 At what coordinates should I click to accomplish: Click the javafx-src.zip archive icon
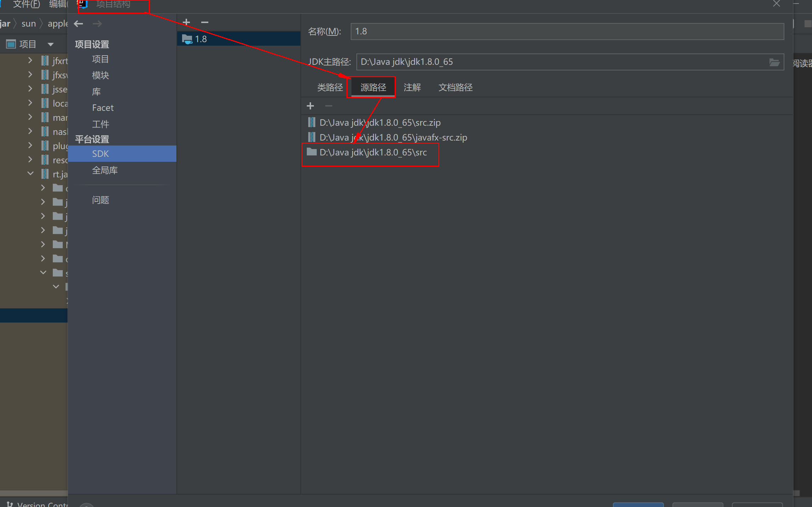311,137
